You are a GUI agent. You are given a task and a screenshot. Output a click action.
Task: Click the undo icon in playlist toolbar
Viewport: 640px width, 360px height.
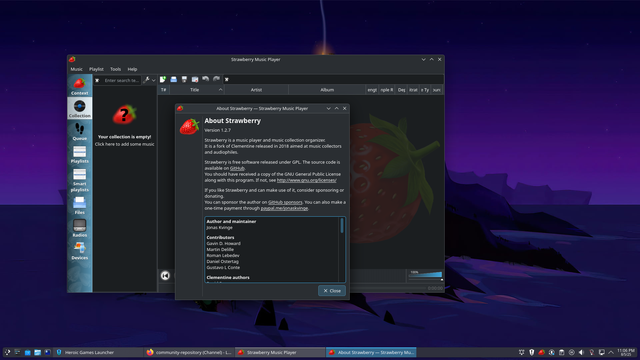pos(205,79)
